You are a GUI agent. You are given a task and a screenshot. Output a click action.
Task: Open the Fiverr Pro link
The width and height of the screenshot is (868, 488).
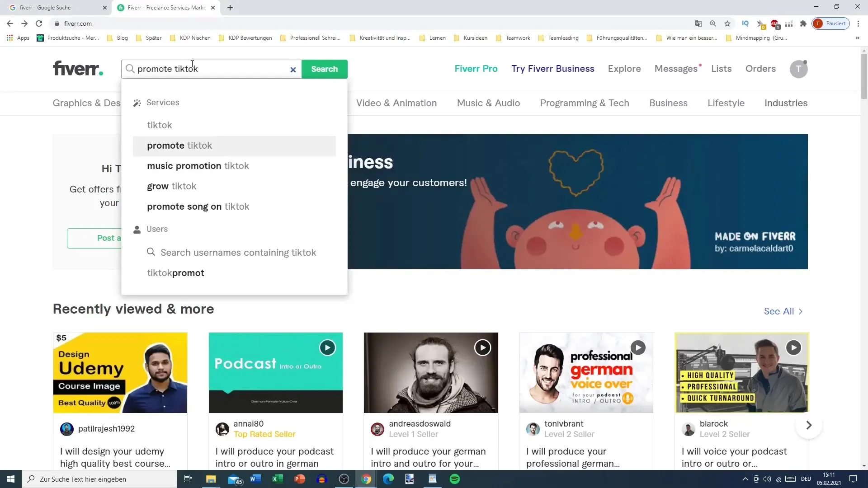tap(476, 69)
